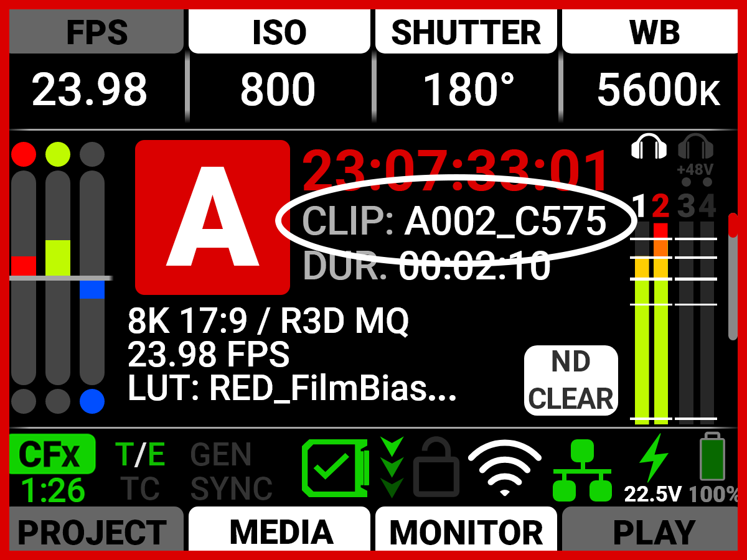
Task: Tap the red camera letter A tile
Action: [x=212, y=217]
